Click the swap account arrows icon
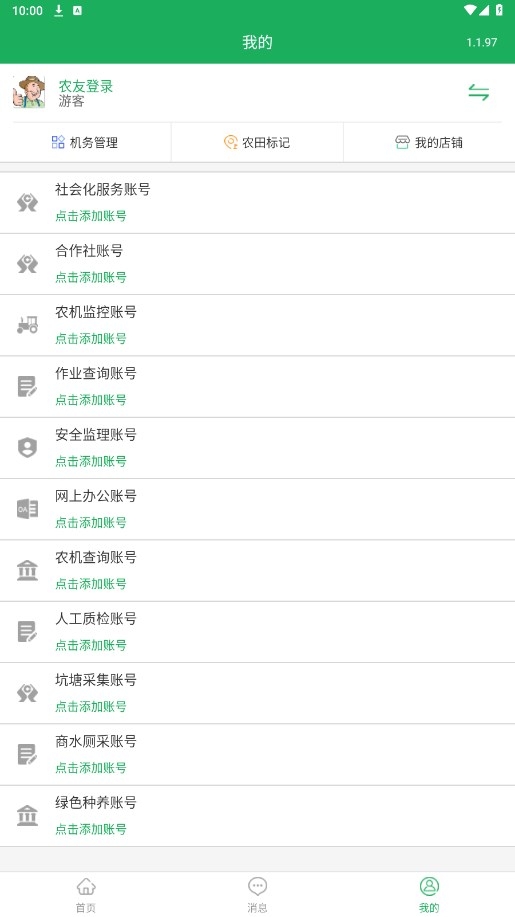 pos(478,92)
